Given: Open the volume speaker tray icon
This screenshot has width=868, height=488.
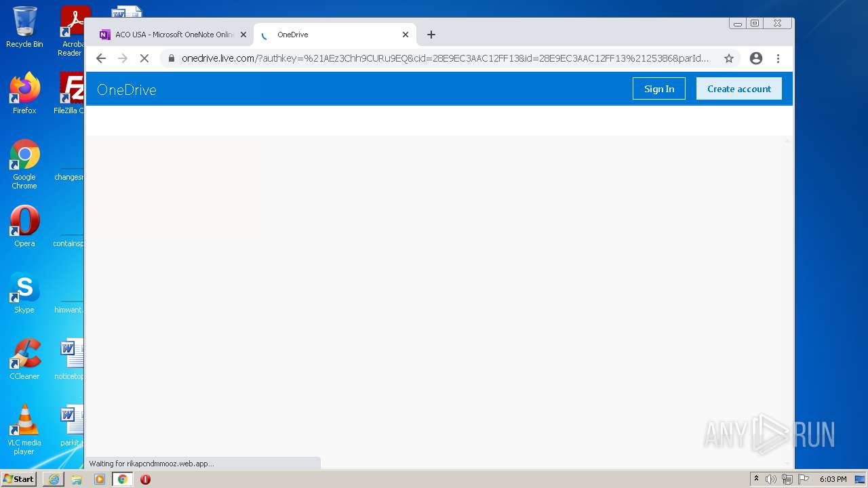Looking at the screenshot, I should pos(771,479).
